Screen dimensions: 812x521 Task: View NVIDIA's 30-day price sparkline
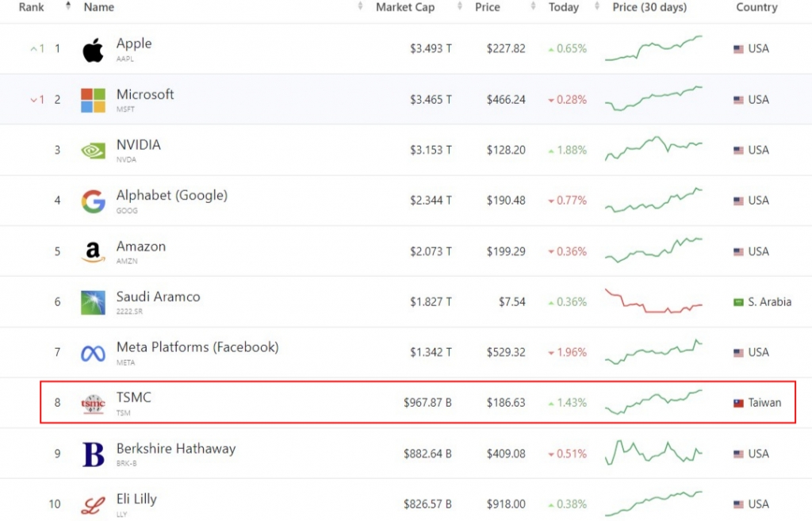pos(653,149)
